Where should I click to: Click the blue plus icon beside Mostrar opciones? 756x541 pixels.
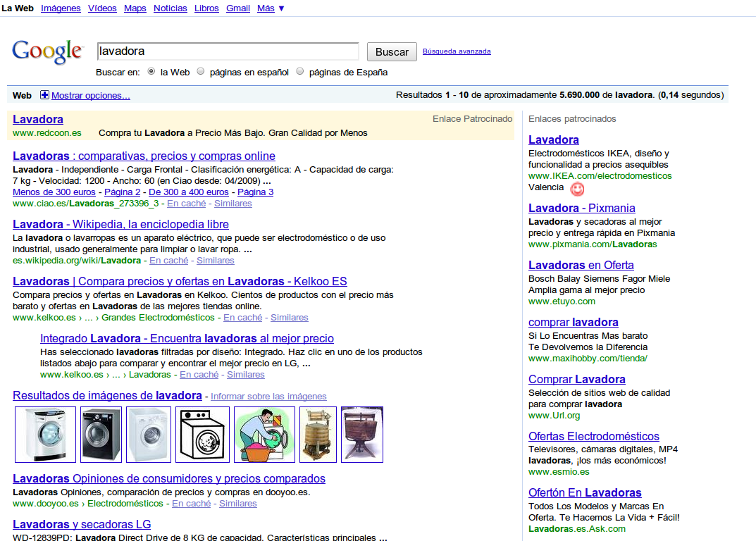tap(45, 95)
